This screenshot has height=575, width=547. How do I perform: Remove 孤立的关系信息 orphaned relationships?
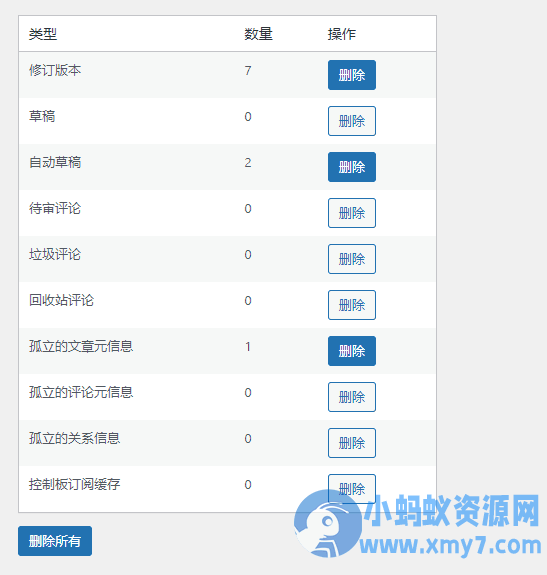coord(352,443)
